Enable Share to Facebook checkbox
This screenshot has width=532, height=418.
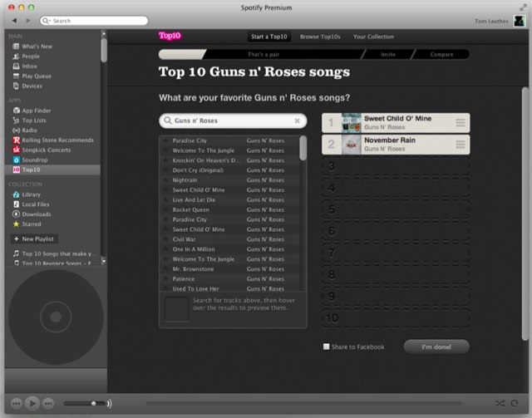[x=327, y=347]
